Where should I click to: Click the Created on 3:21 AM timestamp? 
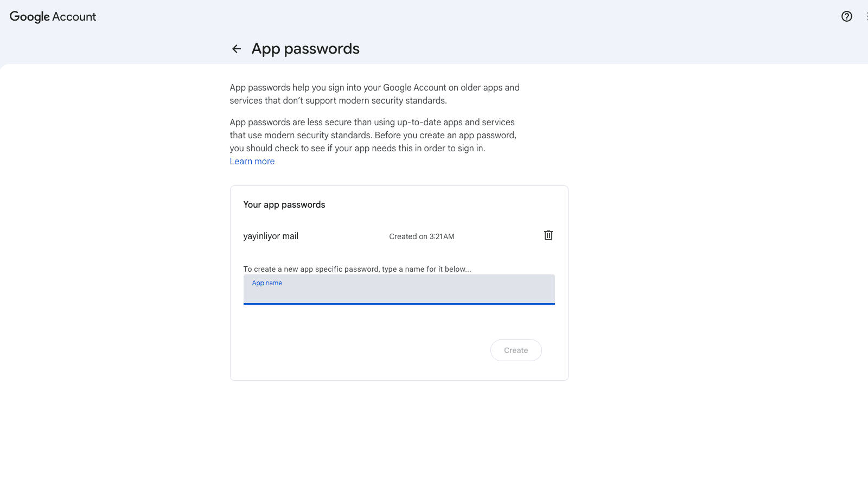[x=422, y=236]
